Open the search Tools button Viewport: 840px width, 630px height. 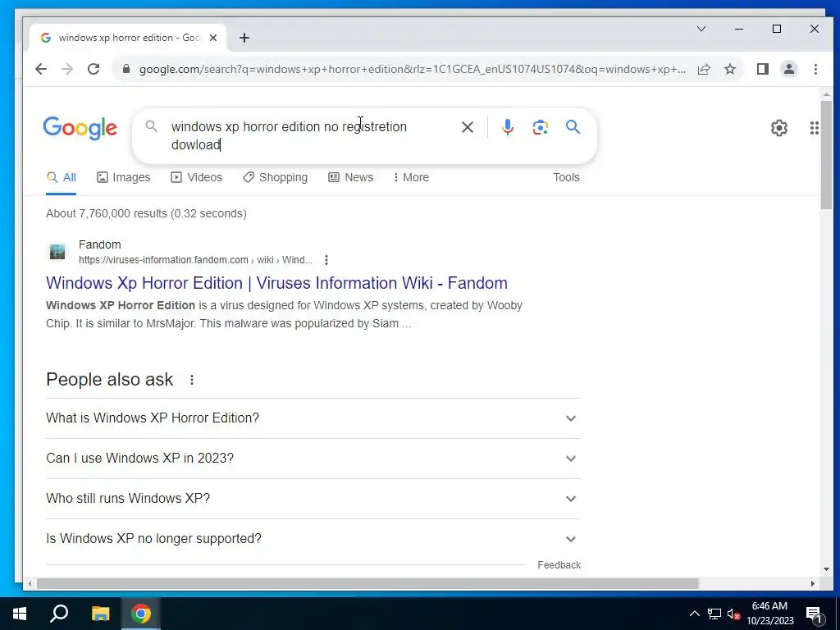[x=566, y=177]
